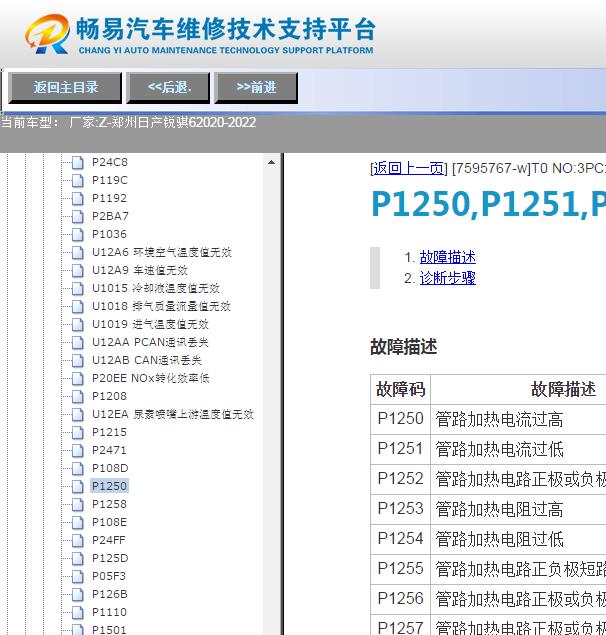Open U12A9 车速值无效 entry
606x635 pixels.
pos(140,270)
